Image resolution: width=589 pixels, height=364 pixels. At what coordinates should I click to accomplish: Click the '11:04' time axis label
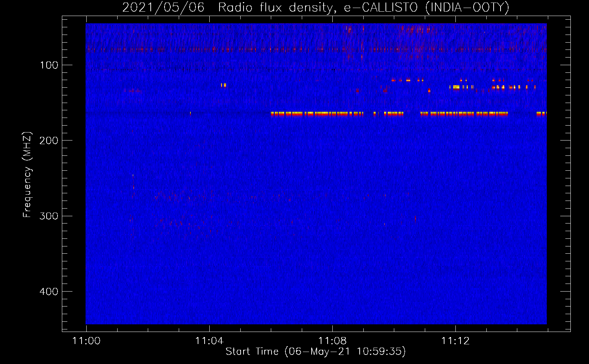pos(209,341)
